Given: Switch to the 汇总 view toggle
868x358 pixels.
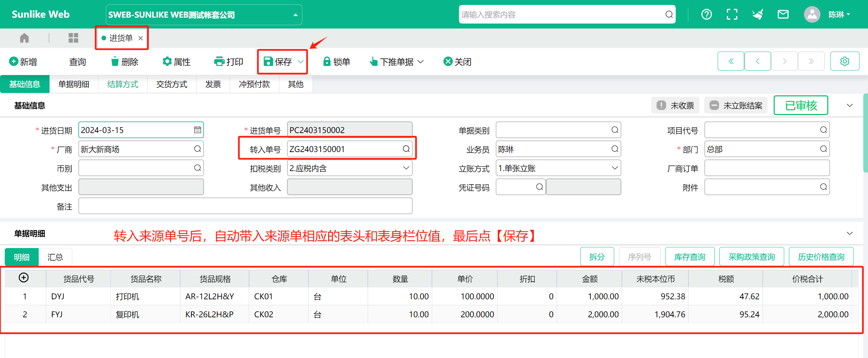Looking at the screenshot, I should click(55, 257).
